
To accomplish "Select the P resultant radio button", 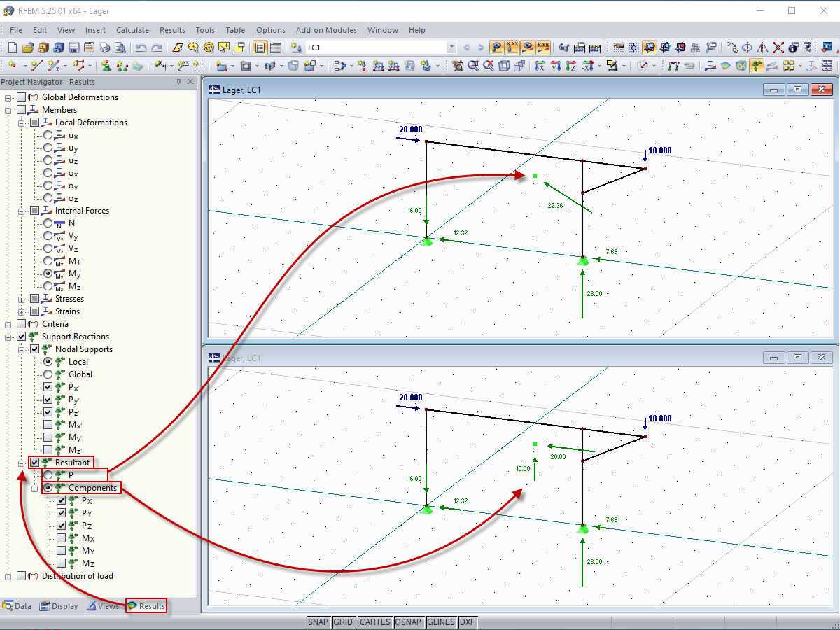I will coord(48,475).
